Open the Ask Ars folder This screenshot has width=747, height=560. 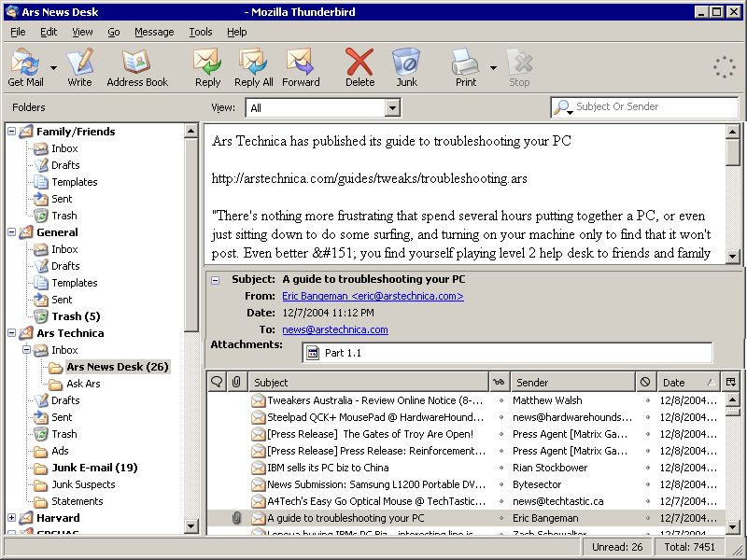point(83,384)
